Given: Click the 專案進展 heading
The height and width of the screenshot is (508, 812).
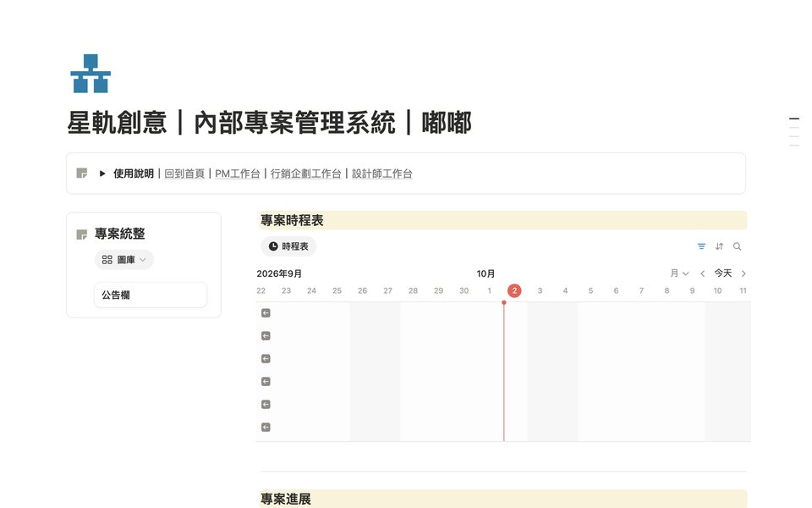Looking at the screenshot, I should coord(285,499).
